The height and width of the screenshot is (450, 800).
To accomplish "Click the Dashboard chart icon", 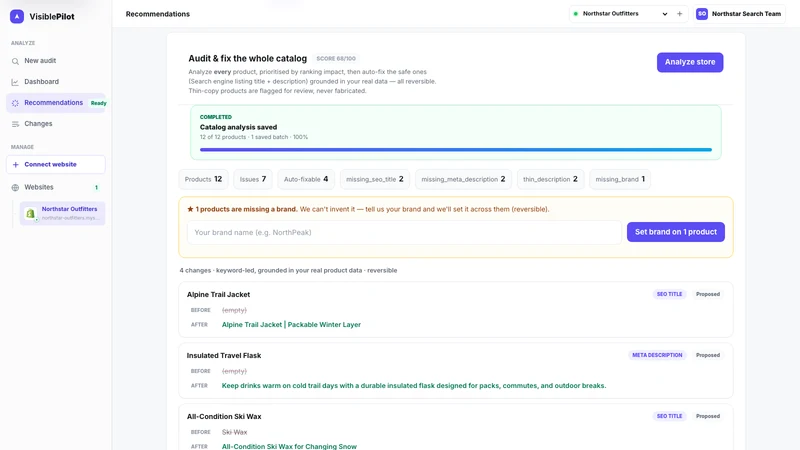I will click(x=15, y=82).
